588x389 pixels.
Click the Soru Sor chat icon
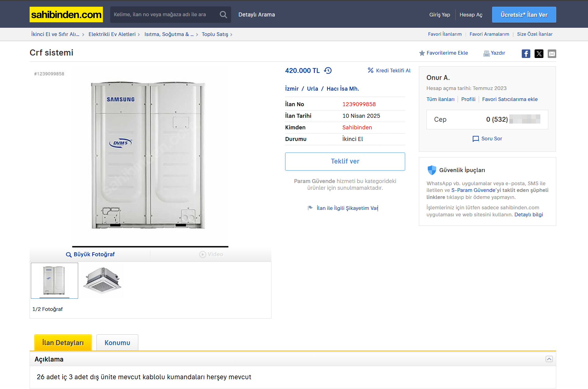click(x=475, y=139)
